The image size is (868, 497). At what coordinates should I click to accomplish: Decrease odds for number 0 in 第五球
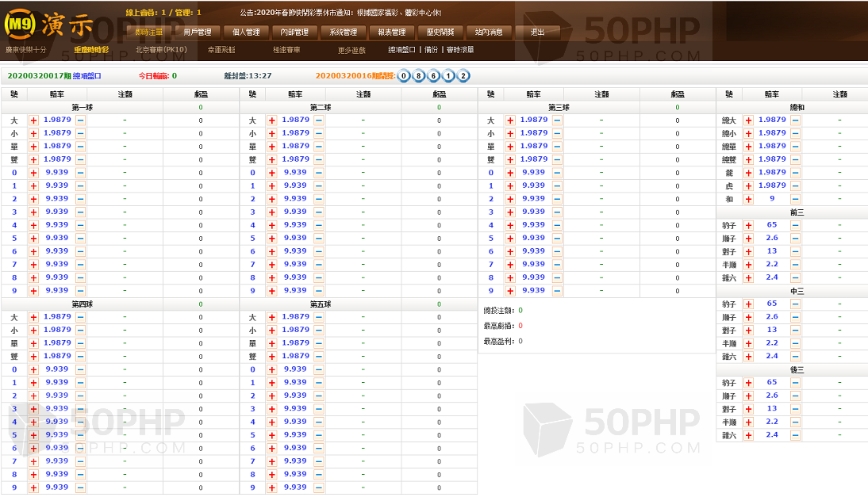coord(319,369)
